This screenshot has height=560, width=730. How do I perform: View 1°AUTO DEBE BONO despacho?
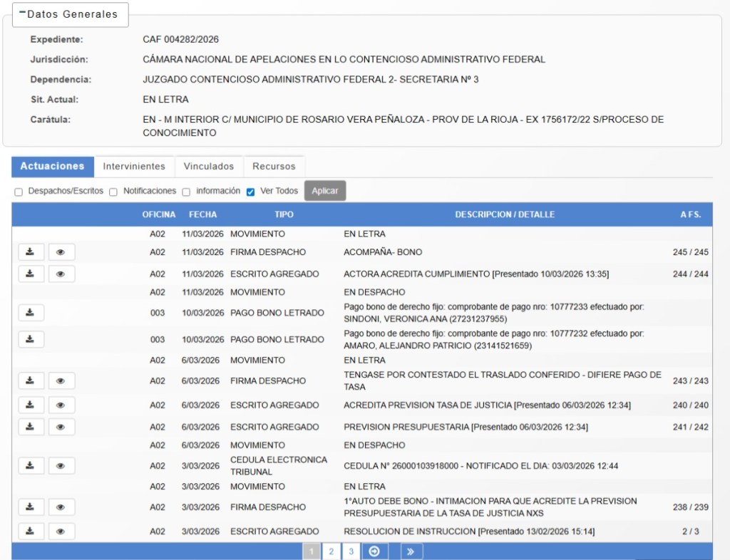coord(61,507)
